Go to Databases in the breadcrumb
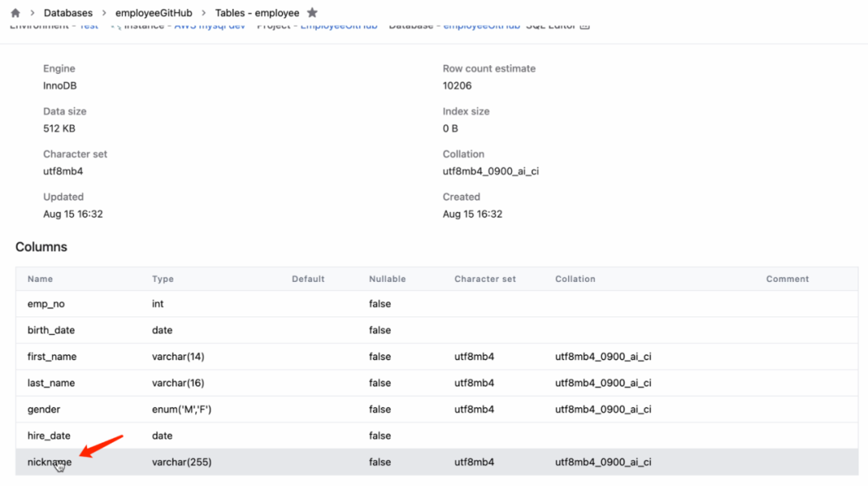 coord(68,13)
